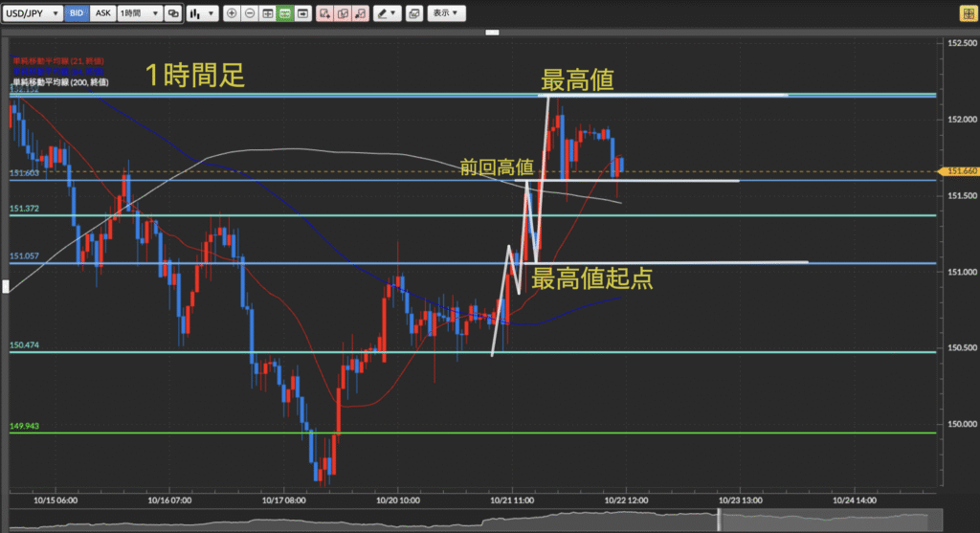The image size is (980, 533).
Task: Open the candlestick chart type dropdown
Action: tap(201, 14)
